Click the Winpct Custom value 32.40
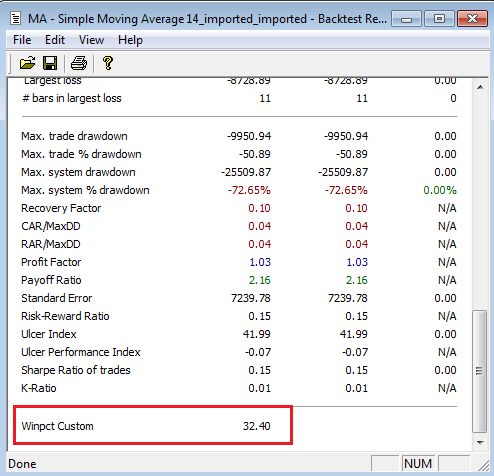 (x=256, y=426)
